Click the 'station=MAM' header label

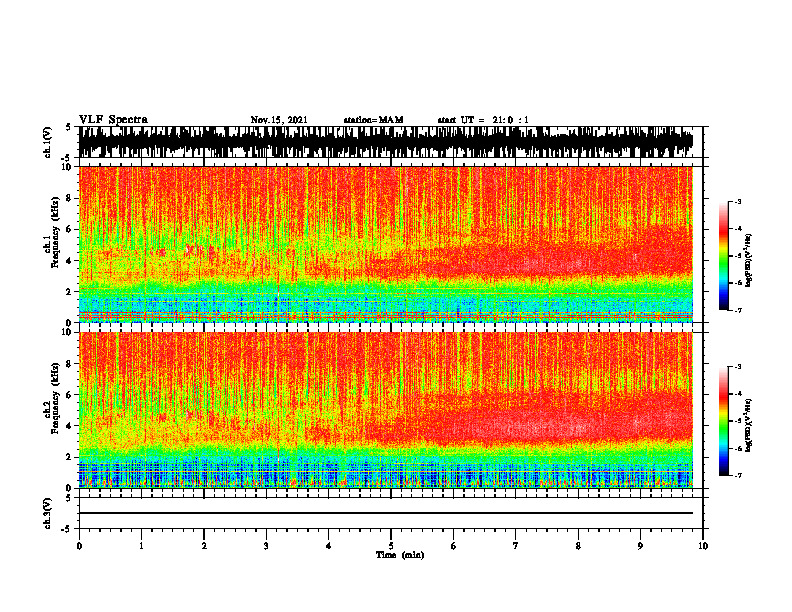point(373,120)
